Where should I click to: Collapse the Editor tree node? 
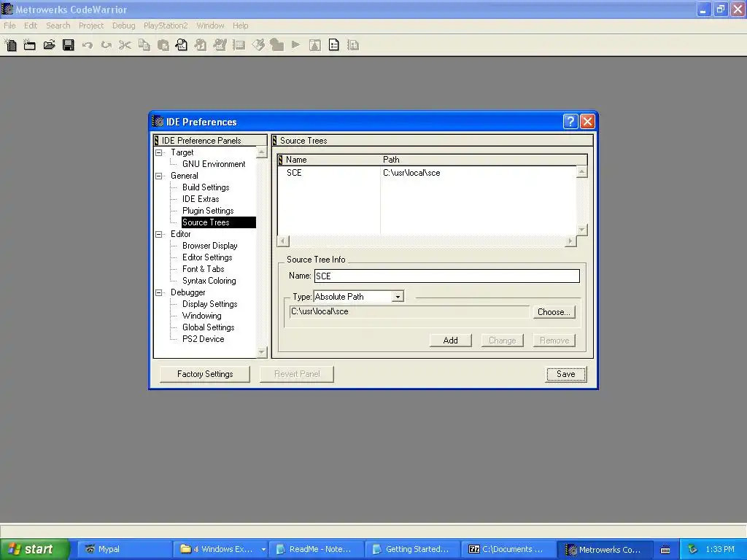click(158, 234)
